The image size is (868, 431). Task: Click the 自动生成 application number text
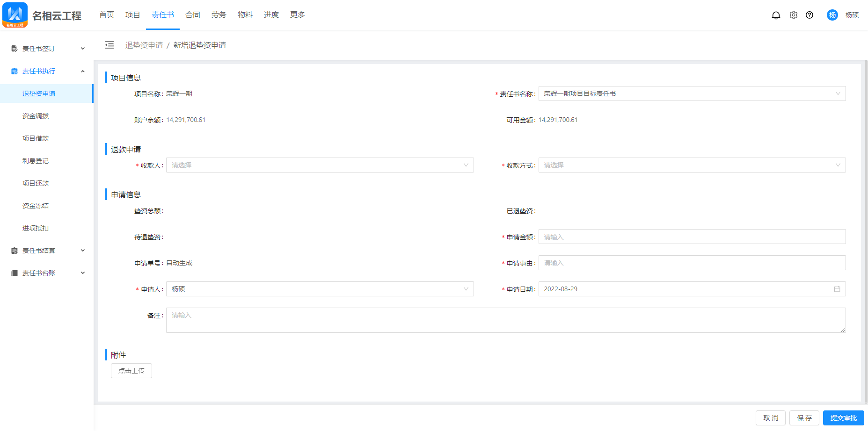(x=179, y=263)
